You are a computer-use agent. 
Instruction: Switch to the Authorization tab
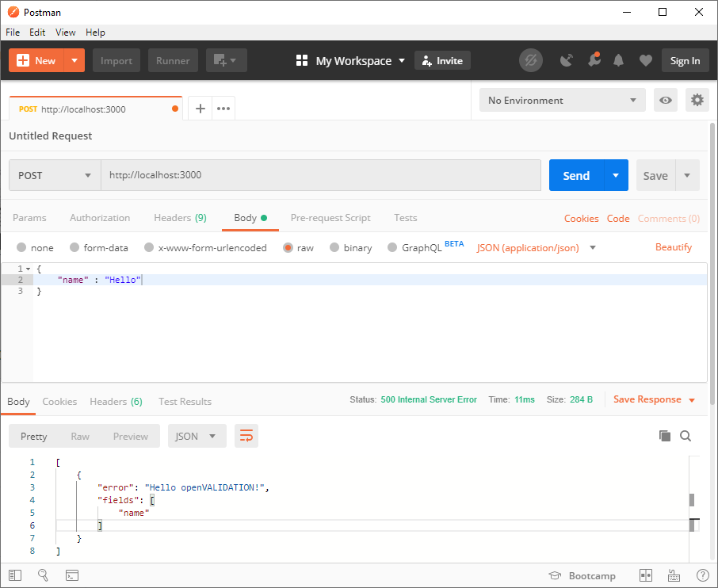(x=100, y=218)
